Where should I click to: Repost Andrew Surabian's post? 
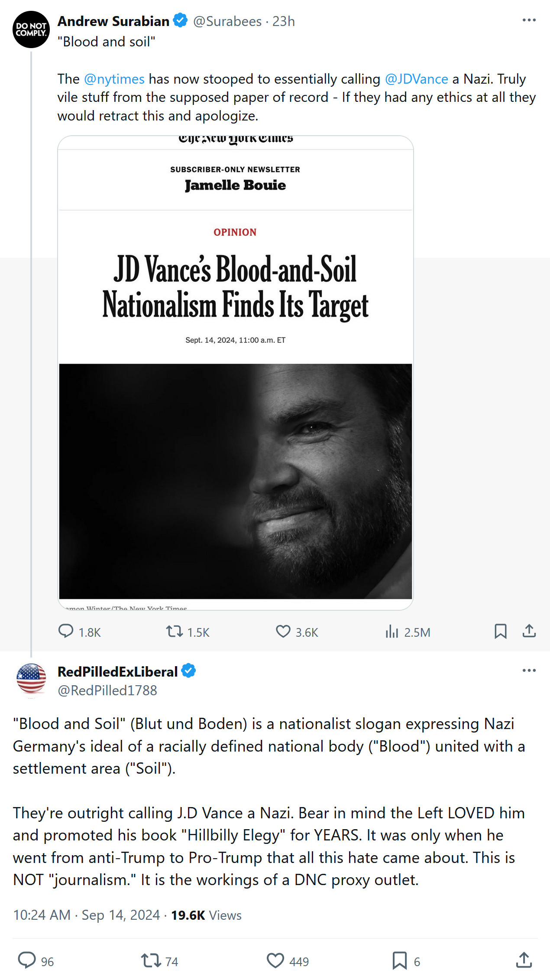(175, 632)
